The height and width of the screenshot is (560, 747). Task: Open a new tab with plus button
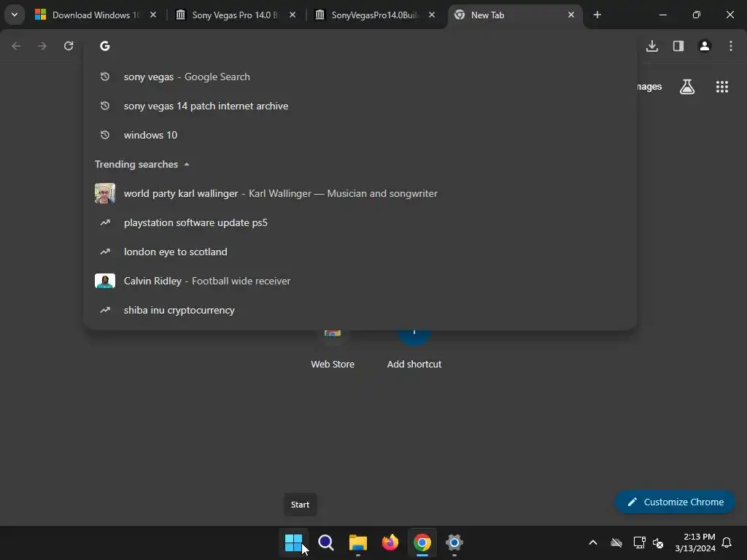tap(597, 15)
